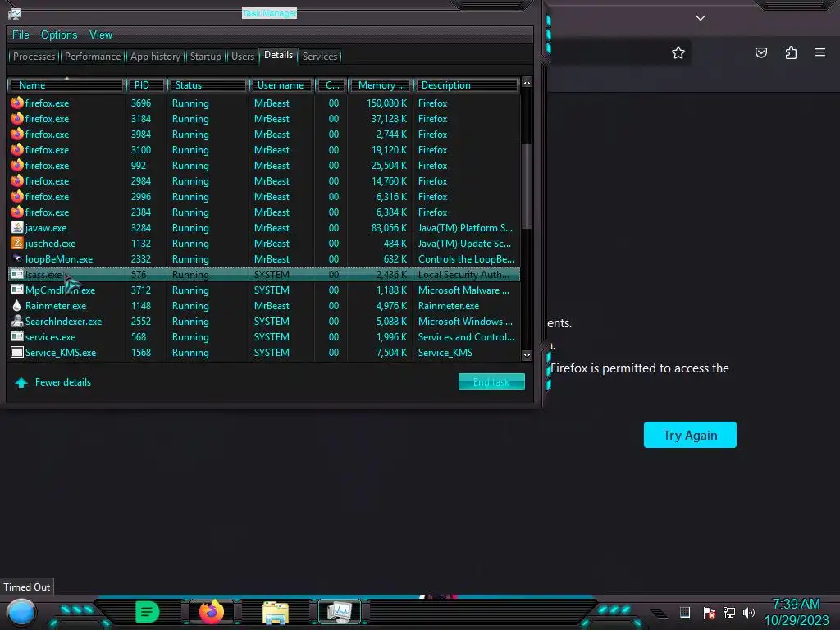The height and width of the screenshot is (630, 840).
Task: Click PID cell 2552
Action: 141,322
